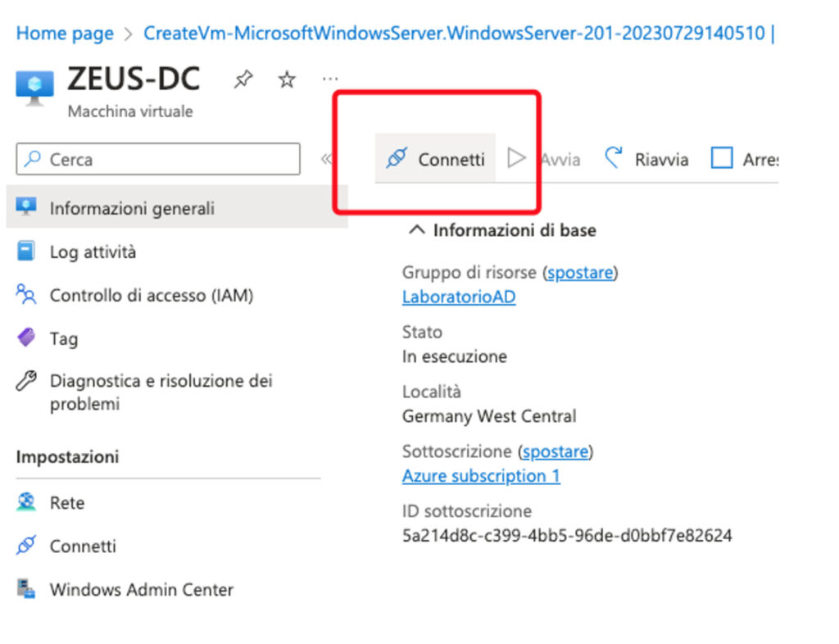The image size is (839, 644).
Task: Open the LaboratorioAD resource group link
Action: point(459,297)
